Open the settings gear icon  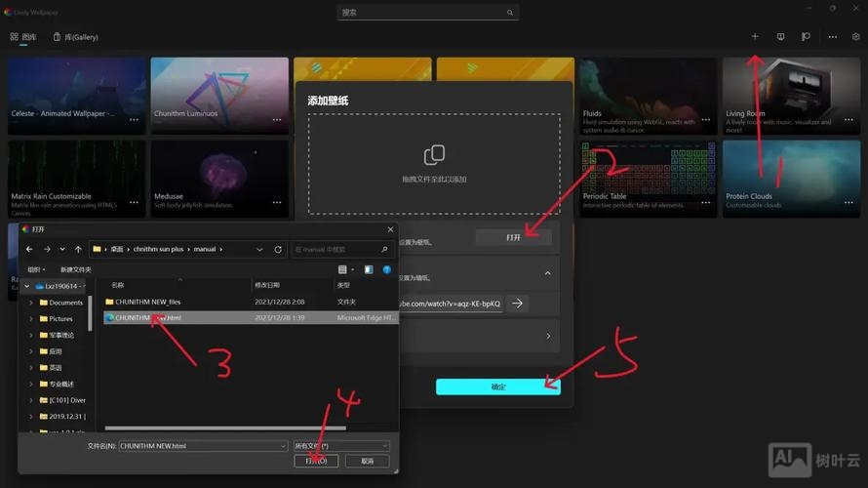tap(856, 37)
